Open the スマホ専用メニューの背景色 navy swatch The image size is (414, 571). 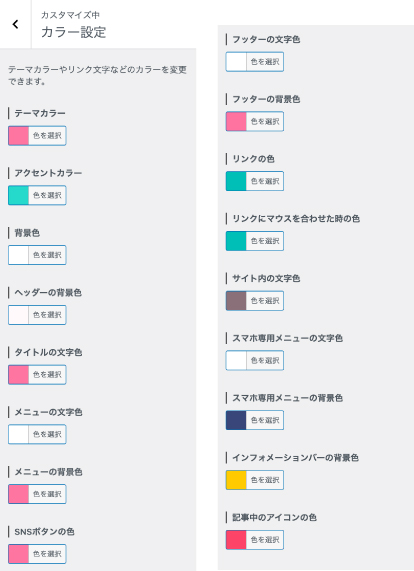pos(236,420)
